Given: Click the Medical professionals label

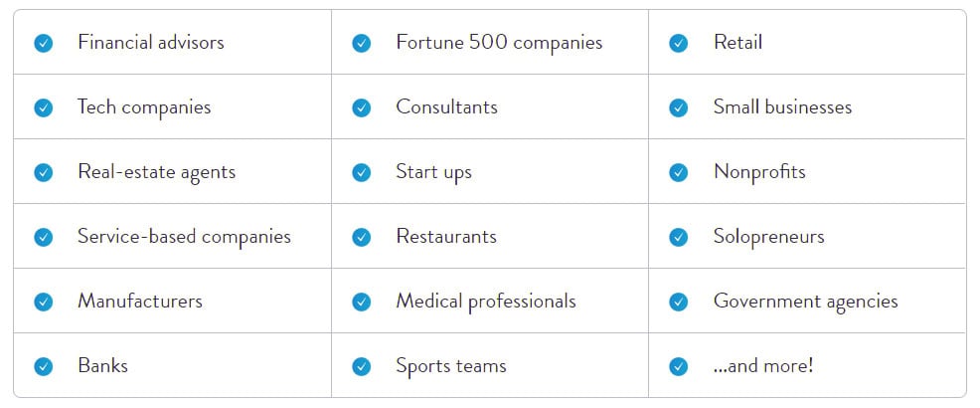Looking at the screenshot, I should (485, 301).
